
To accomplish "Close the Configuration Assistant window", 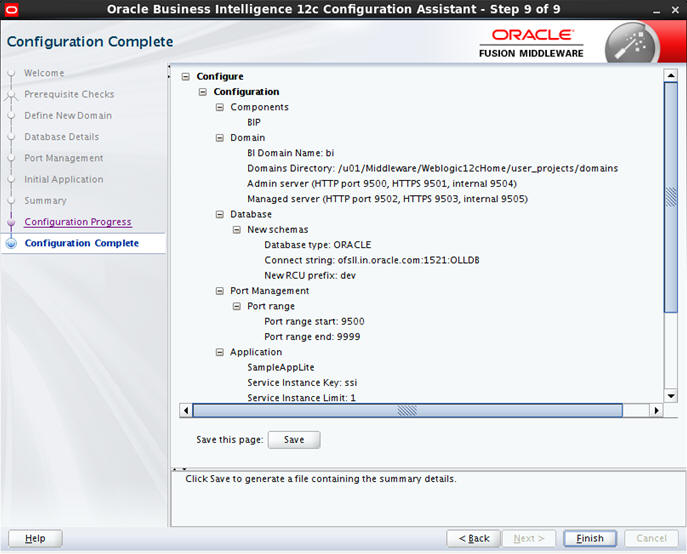I will [x=675, y=10].
